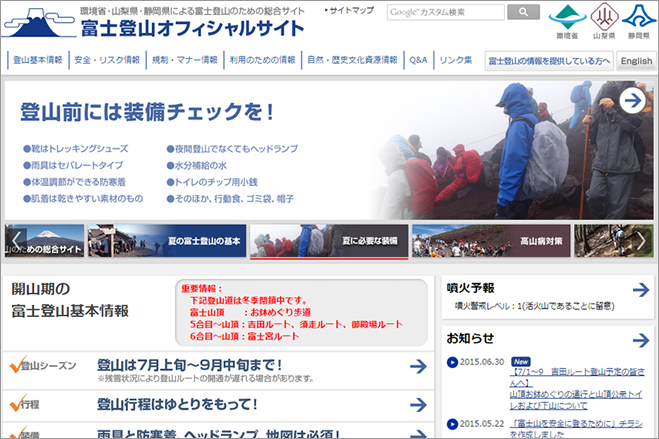This screenshot has width=659, height=439.
Task: Show previous carousel thumbnails
Action: 16,240
